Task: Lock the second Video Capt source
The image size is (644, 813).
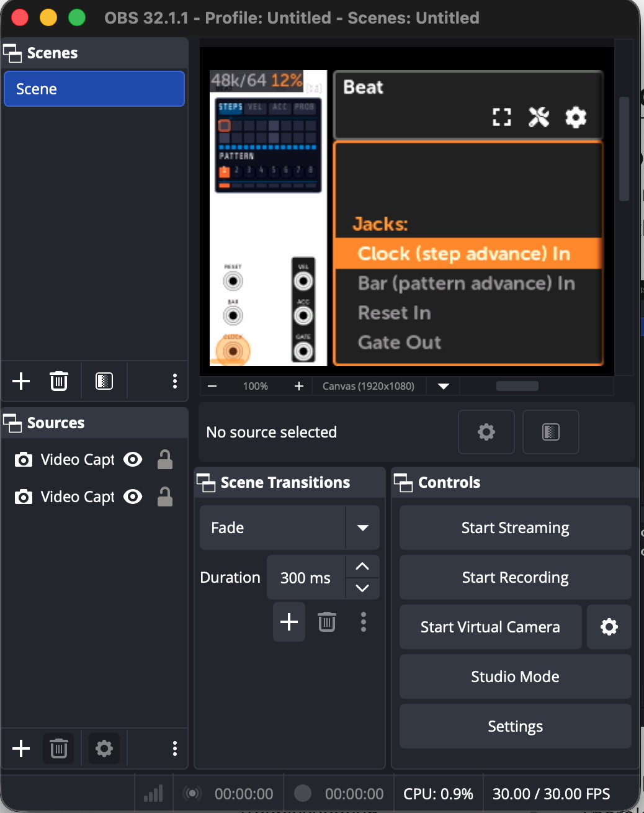Action: tap(165, 496)
